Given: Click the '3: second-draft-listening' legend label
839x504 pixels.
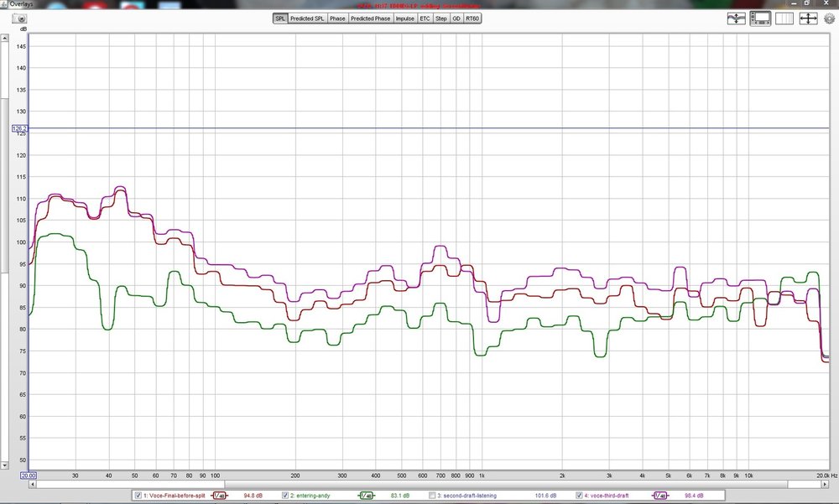Looking at the screenshot, I should click(x=466, y=496).
